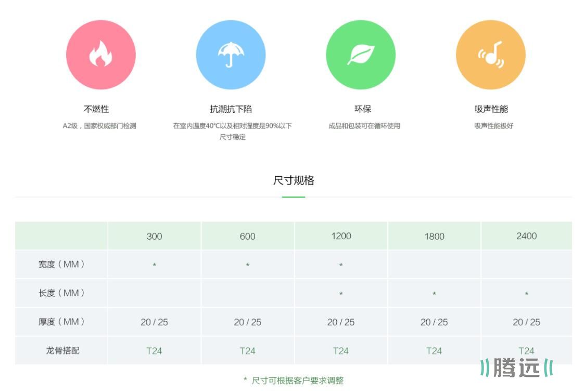Open the T24 link in the 1800 column

[x=434, y=351]
